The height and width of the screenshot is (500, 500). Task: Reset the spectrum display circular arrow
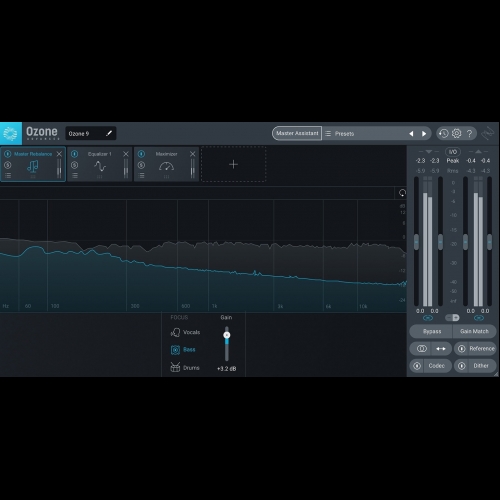coord(402,193)
